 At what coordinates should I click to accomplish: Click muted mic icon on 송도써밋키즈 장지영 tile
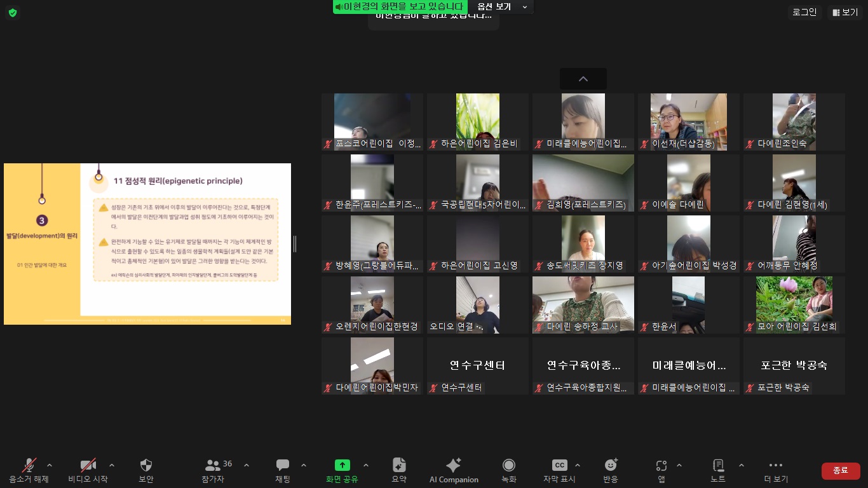539,266
